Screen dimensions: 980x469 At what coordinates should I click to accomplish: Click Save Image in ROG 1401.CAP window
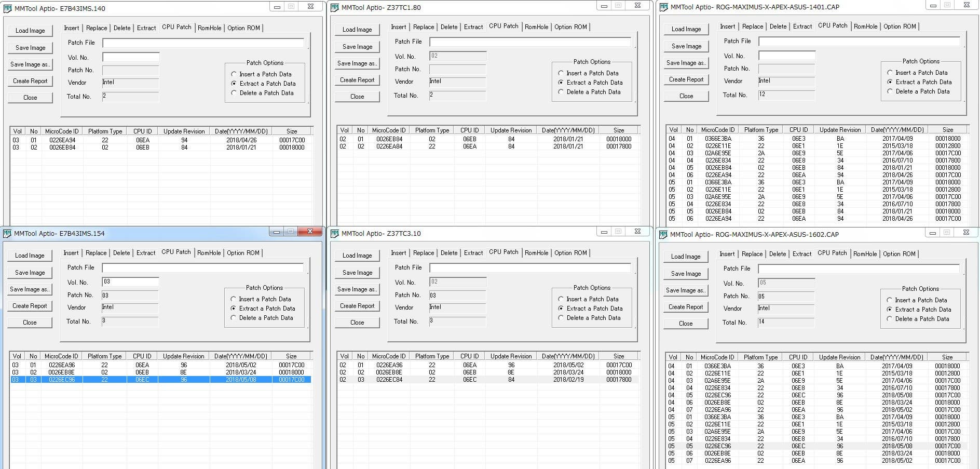(686, 46)
